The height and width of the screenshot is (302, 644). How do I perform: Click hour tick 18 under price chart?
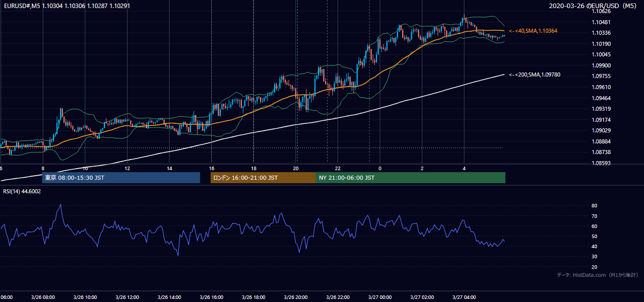(253, 168)
